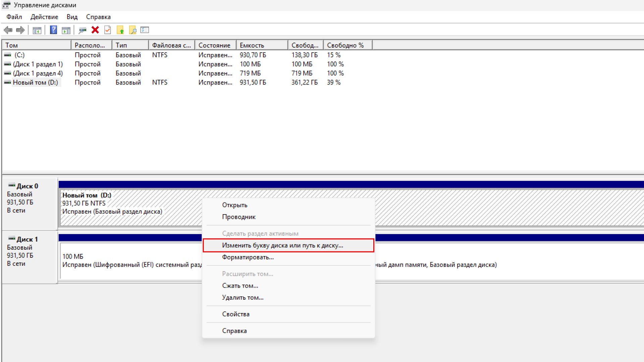Sort by the Свободно % column header
This screenshot has height=362, width=644.
(347, 45)
